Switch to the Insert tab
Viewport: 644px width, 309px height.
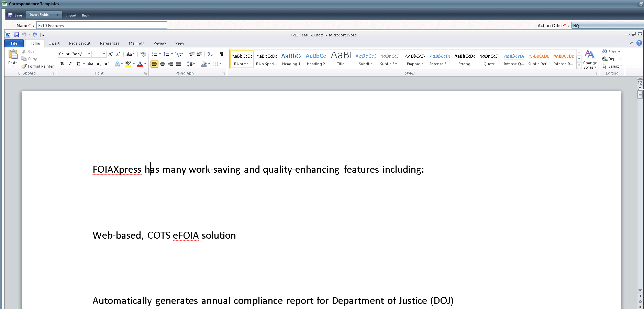point(54,43)
